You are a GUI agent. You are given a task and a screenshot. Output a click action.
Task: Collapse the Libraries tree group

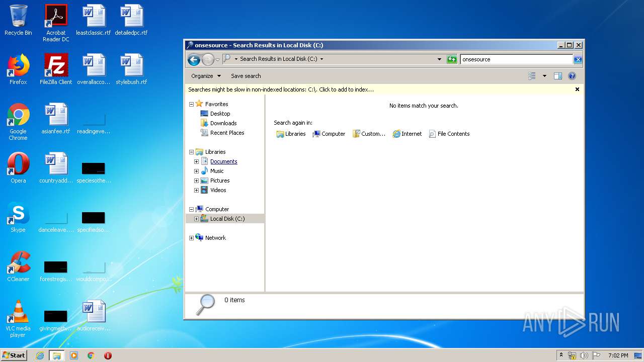[191, 152]
